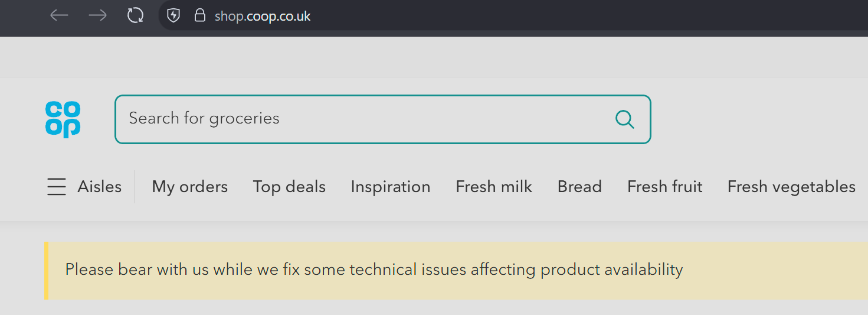Click the blue Co-op logo
The width and height of the screenshot is (868, 315).
click(63, 119)
